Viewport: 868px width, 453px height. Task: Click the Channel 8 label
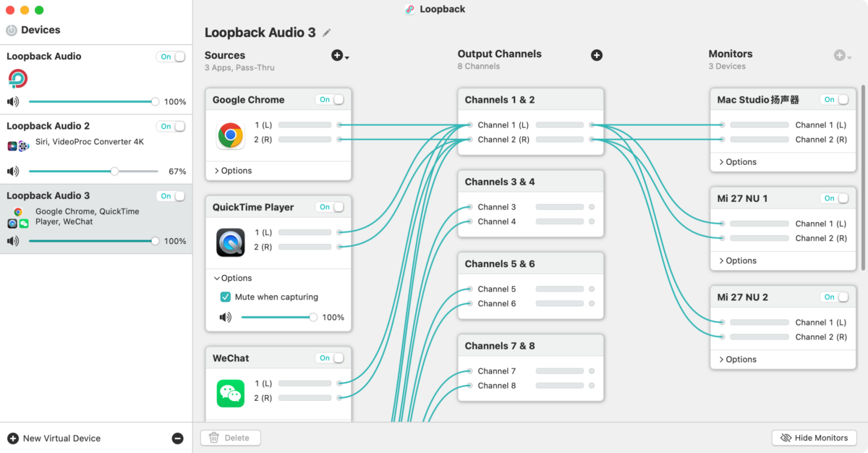point(497,386)
